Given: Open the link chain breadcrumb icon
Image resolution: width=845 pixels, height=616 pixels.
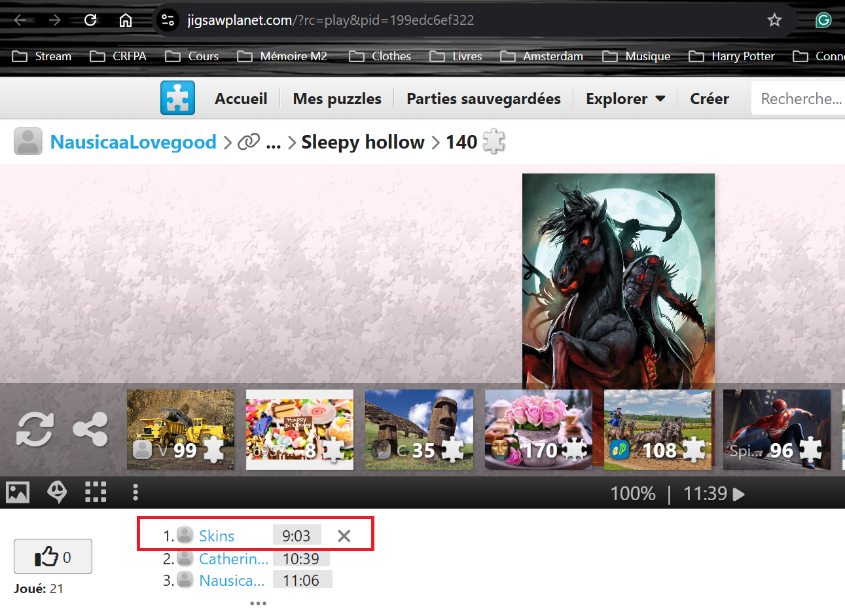Looking at the screenshot, I should [249, 141].
